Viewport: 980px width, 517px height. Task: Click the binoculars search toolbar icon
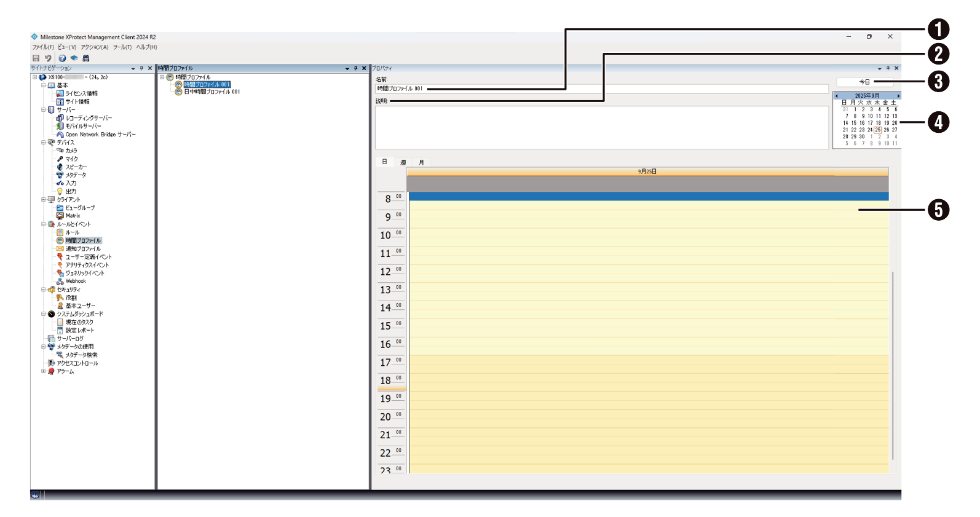86,58
